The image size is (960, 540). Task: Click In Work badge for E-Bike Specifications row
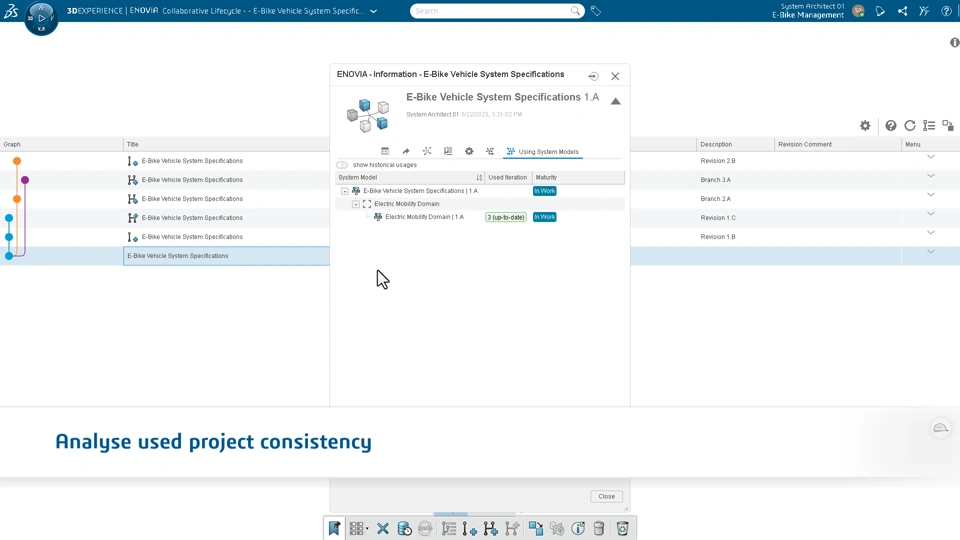click(544, 191)
